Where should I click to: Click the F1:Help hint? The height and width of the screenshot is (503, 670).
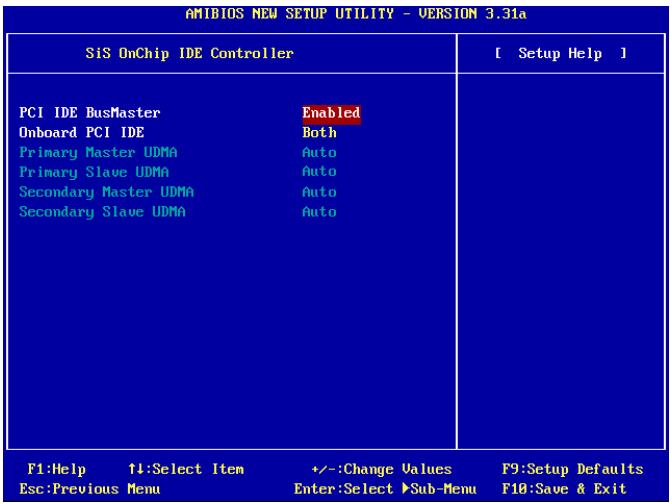point(56,470)
